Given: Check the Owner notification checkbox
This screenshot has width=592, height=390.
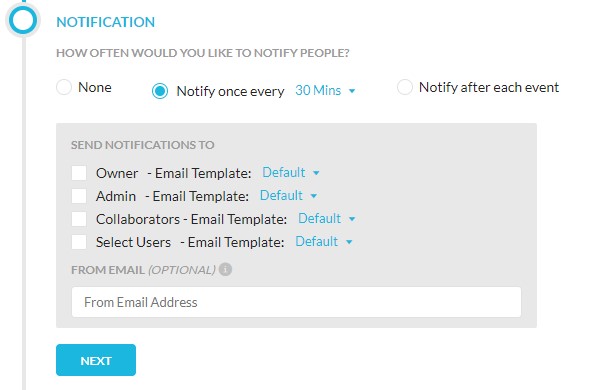Looking at the screenshot, I should 79,173.
